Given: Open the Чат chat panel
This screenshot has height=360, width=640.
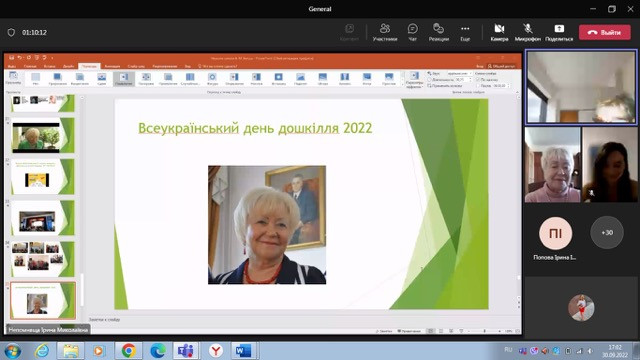Looking at the screenshot, I should click(x=413, y=32).
